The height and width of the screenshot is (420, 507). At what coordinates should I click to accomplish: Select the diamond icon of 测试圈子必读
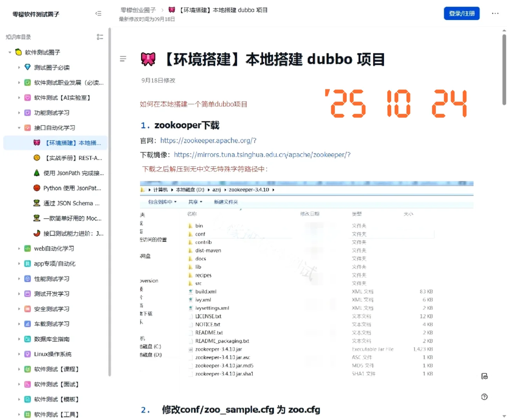click(x=27, y=67)
